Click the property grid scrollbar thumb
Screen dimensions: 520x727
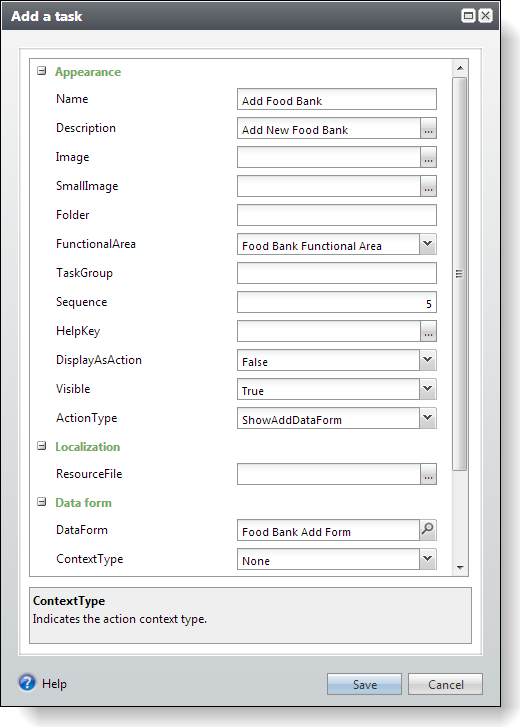click(459, 274)
